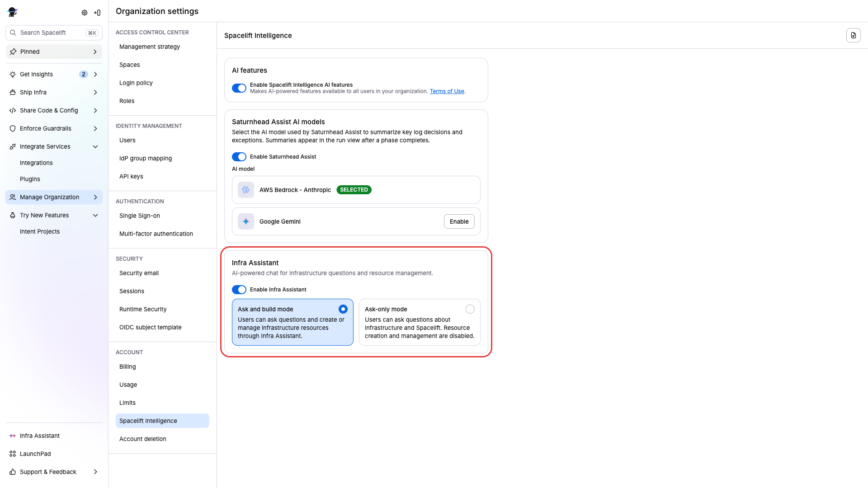Select Ask-only mode radio button
868x488 pixels.
tap(470, 309)
